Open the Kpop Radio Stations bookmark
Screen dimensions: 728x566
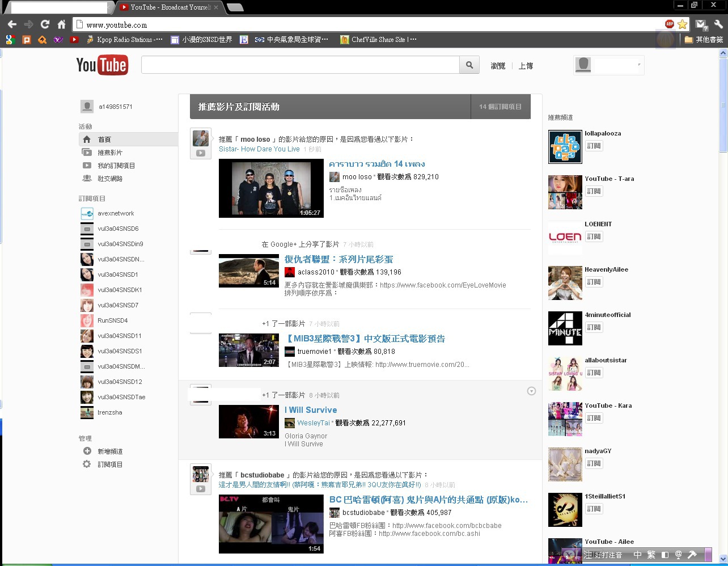coord(124,40)
